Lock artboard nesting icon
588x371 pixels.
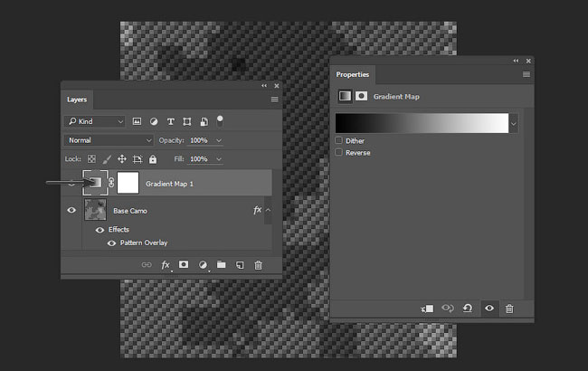click(138, 159)
